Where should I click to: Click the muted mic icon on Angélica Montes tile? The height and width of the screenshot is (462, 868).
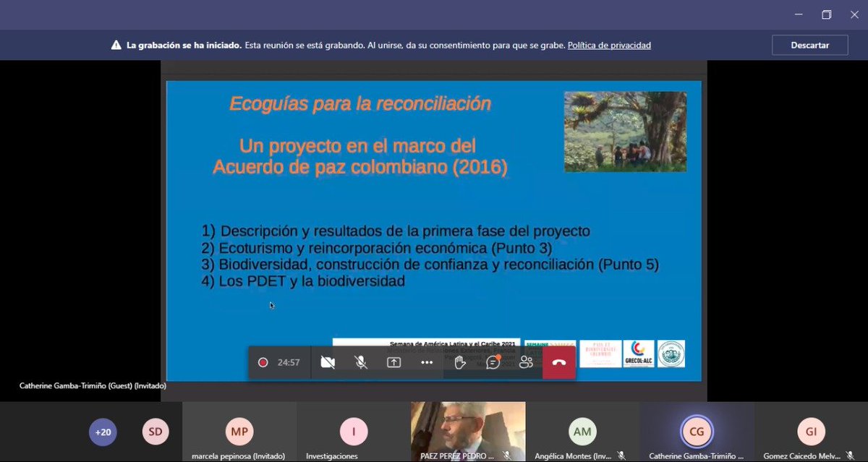coord(621,456)
